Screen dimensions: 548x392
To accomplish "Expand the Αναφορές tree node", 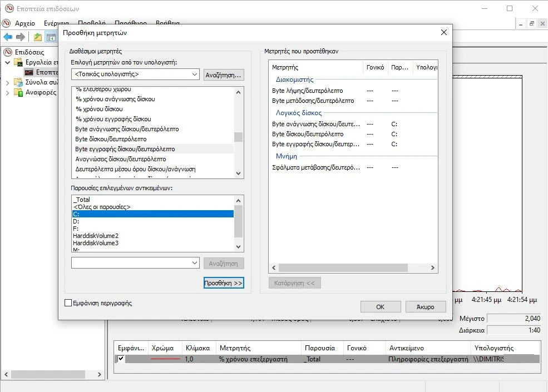I will 7,92.
